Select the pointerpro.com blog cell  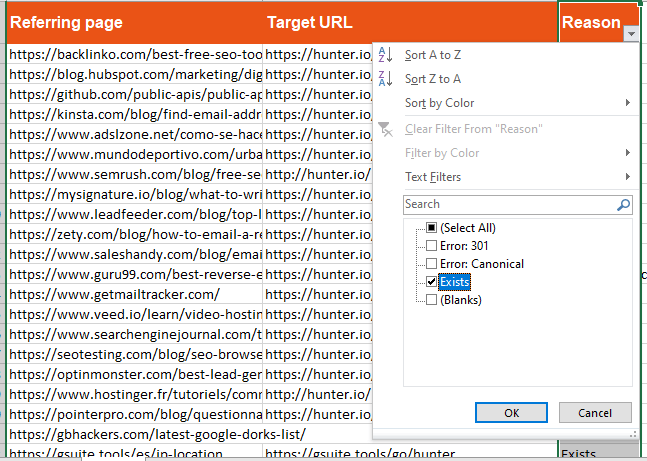pos(135,415)
